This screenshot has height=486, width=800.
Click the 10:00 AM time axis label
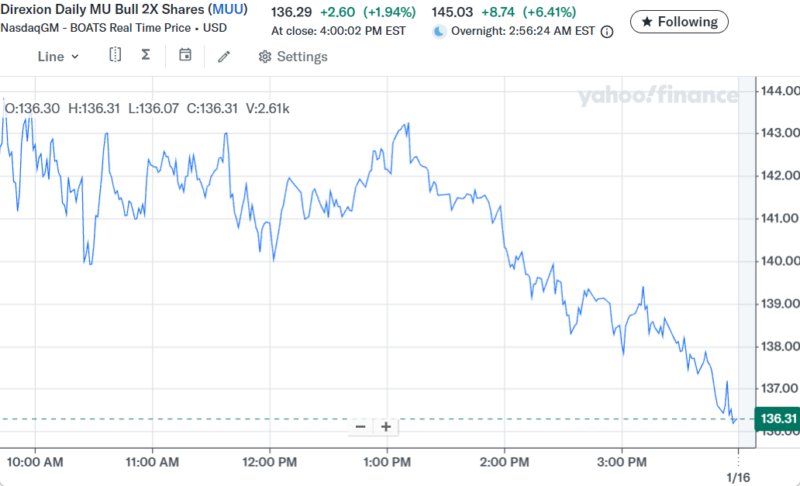35,462
